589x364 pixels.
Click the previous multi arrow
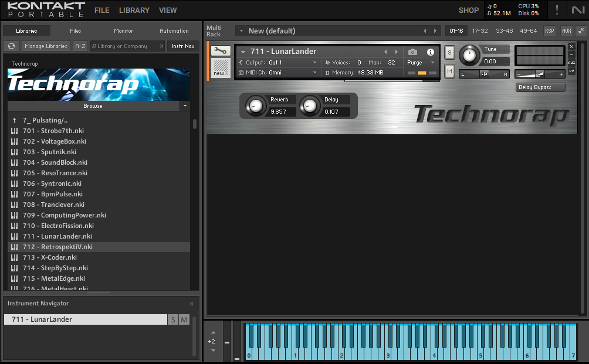point(425,30)
